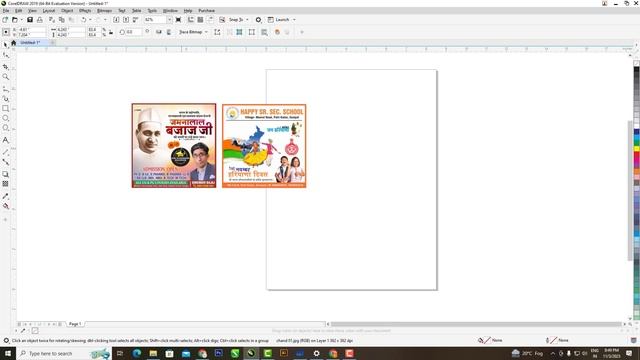
Task: Select the Polygon tool
Action: (x=5, y=128)
